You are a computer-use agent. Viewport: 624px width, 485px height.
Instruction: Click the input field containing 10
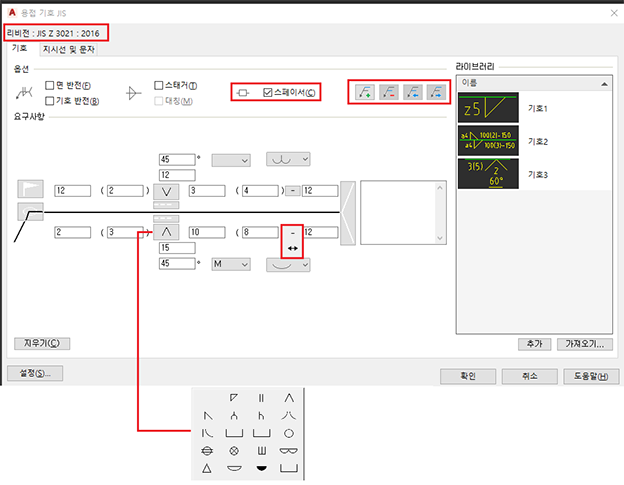[x=207, y=232]
